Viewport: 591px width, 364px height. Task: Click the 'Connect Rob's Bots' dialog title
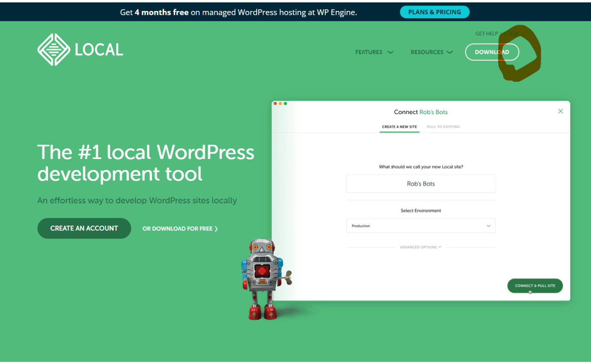coord(421,112)
